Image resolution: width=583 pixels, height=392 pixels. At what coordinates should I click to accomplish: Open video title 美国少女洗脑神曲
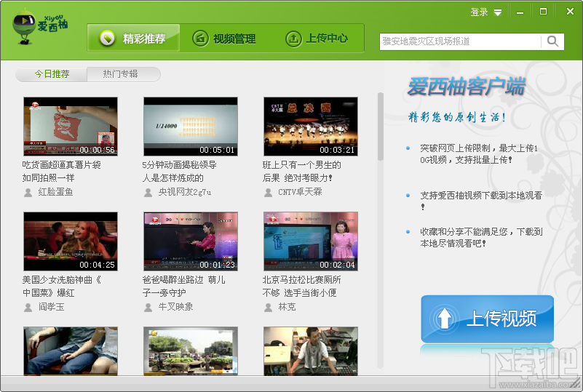[x=62, y=280]
